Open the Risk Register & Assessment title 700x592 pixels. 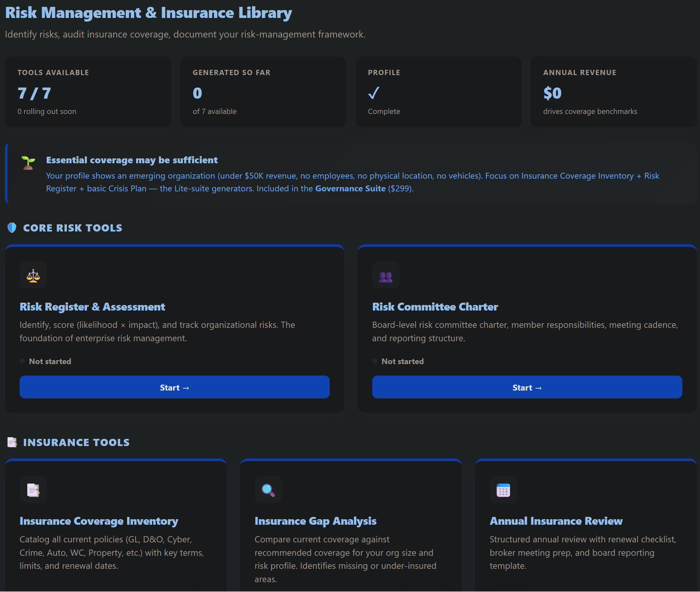92,307
